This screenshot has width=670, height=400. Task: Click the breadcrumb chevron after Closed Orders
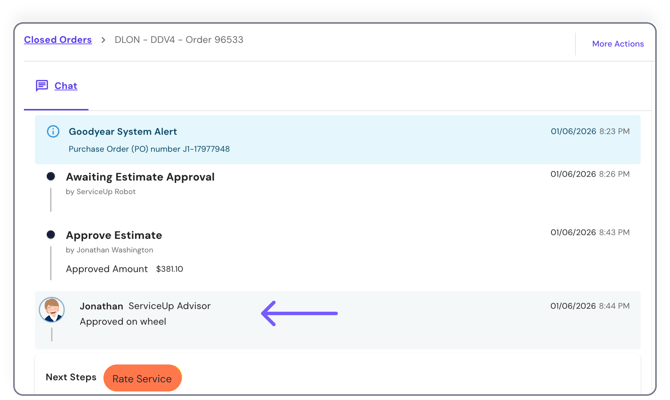click(x=102, y=40)
